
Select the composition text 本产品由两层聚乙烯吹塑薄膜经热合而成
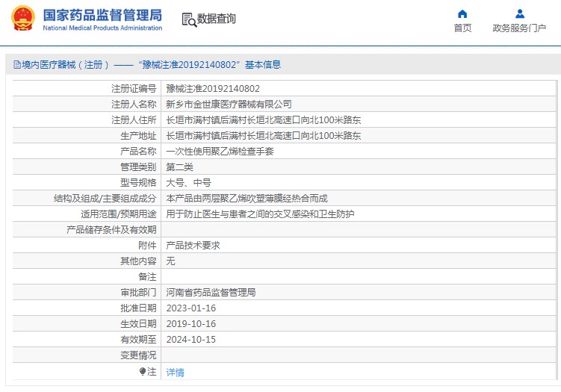(x=247, y=198)
